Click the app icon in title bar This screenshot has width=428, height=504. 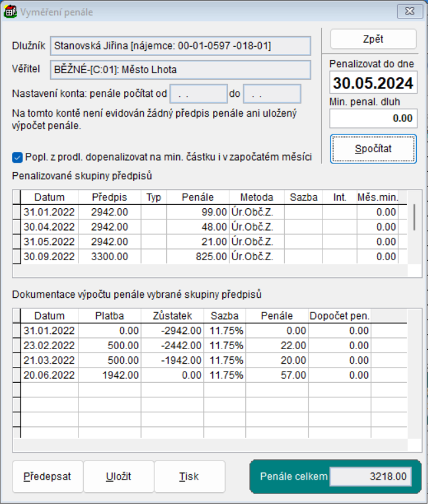coord(11,12)
